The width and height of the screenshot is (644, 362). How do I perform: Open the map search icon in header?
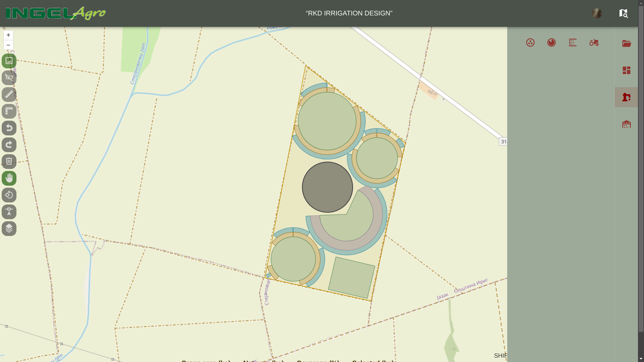click(624, 13)
